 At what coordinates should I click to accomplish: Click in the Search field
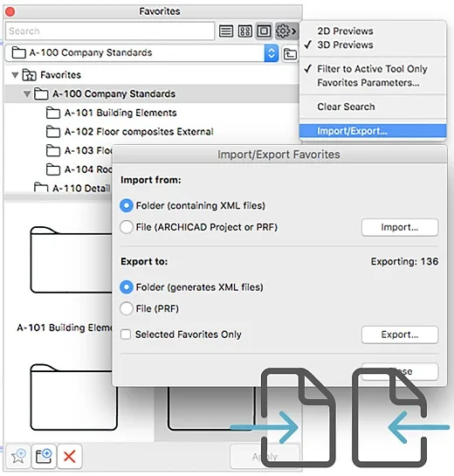[110, 31]
